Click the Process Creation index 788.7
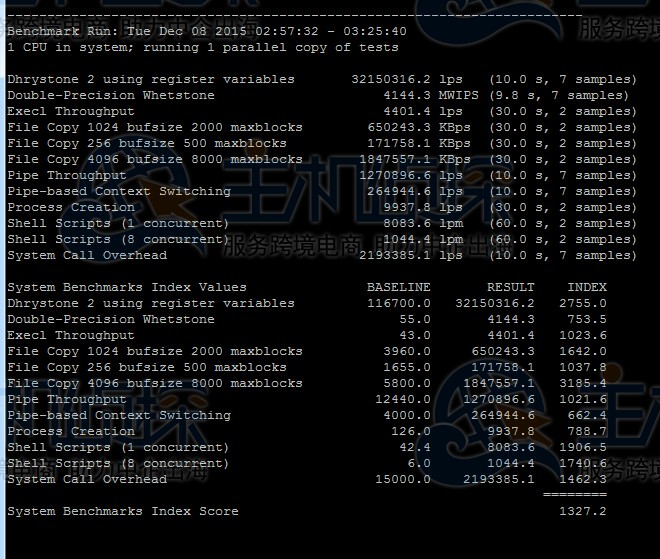 click(586, 431)
